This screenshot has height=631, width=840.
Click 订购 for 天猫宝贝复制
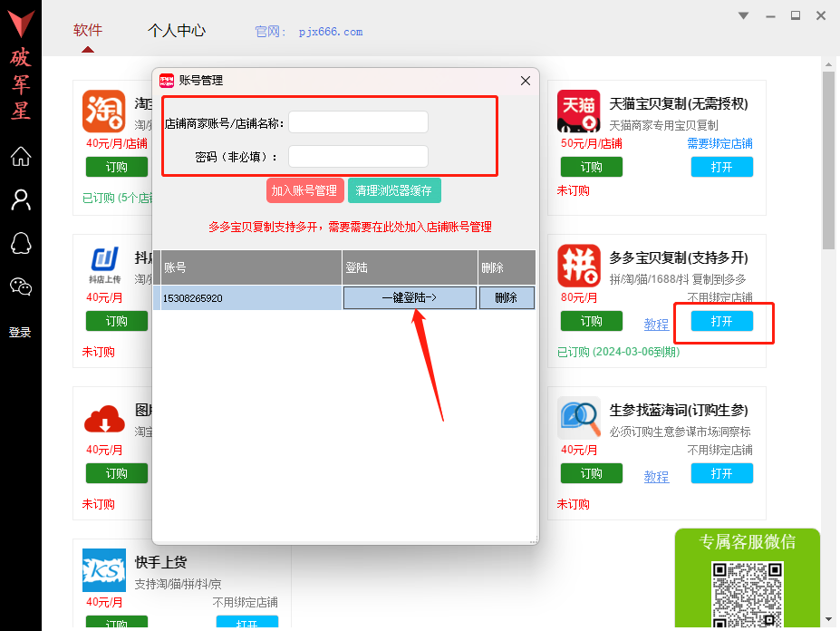click(x=592, y=167)
